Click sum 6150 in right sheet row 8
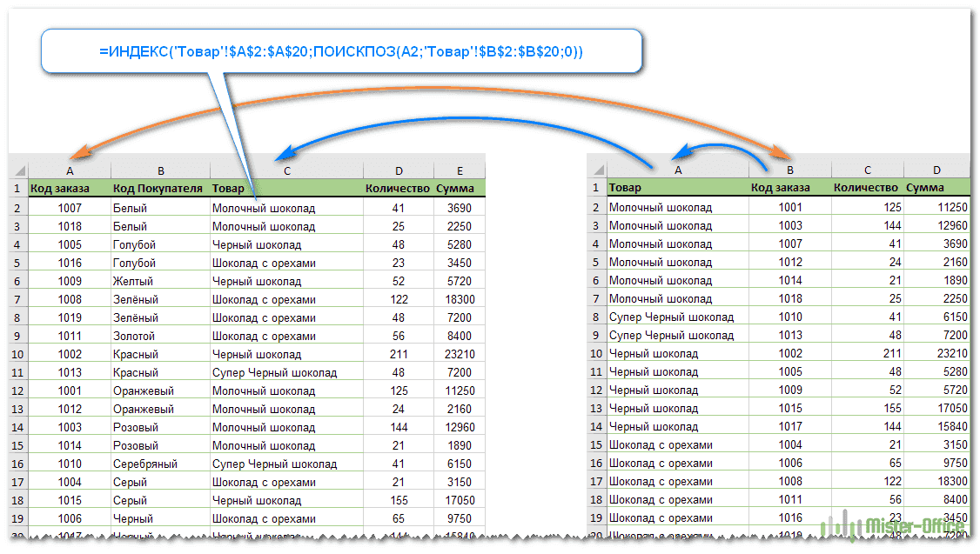The width and height of the screenshot is (980, 554). 936,317
